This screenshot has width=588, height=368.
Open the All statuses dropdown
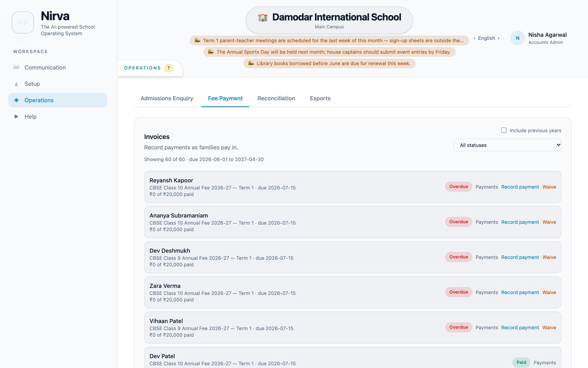(x=507, y=145)
